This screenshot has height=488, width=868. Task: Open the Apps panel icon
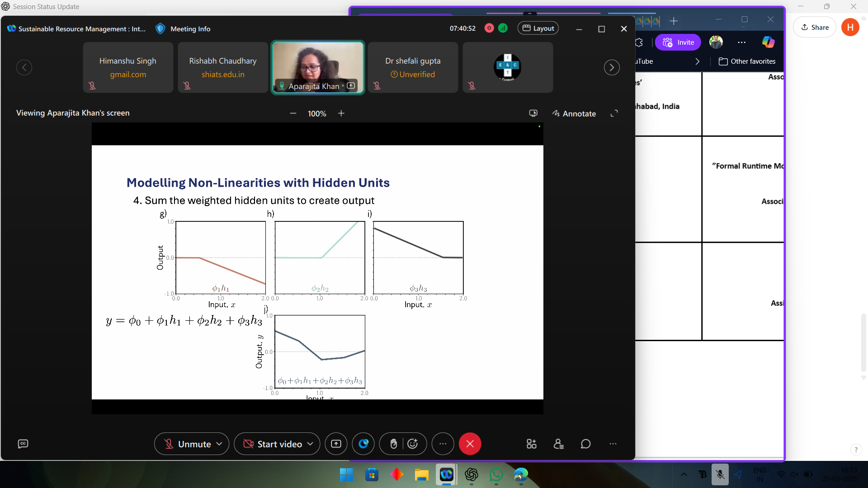[x=532, y=444]
